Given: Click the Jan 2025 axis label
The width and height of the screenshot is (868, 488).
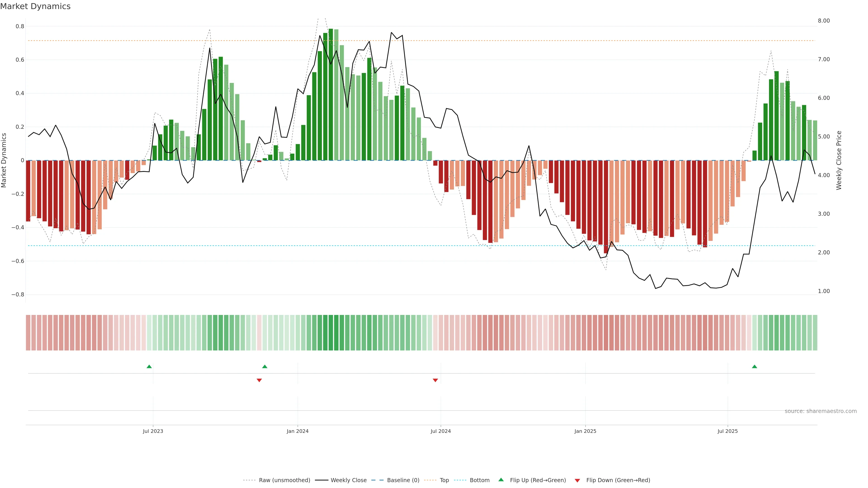Looking at the screenshot, I should (x=585, y=431).
